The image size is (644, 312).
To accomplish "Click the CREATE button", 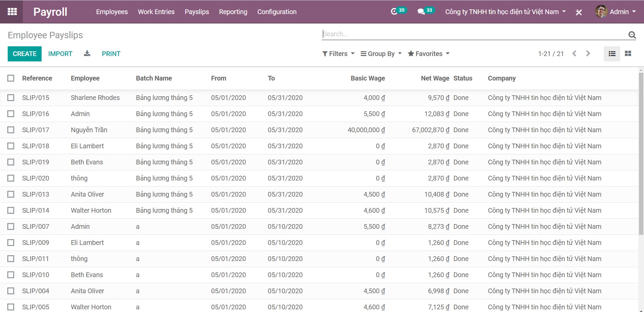I will click(24, 54).
